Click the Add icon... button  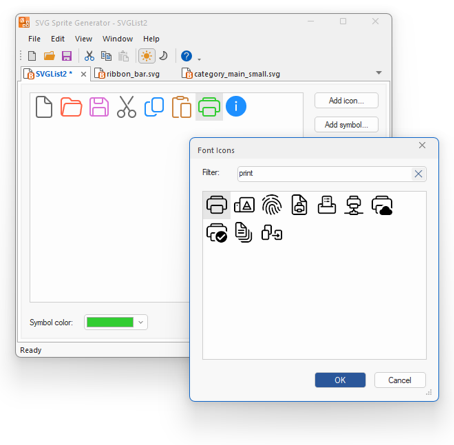point(346,100)
